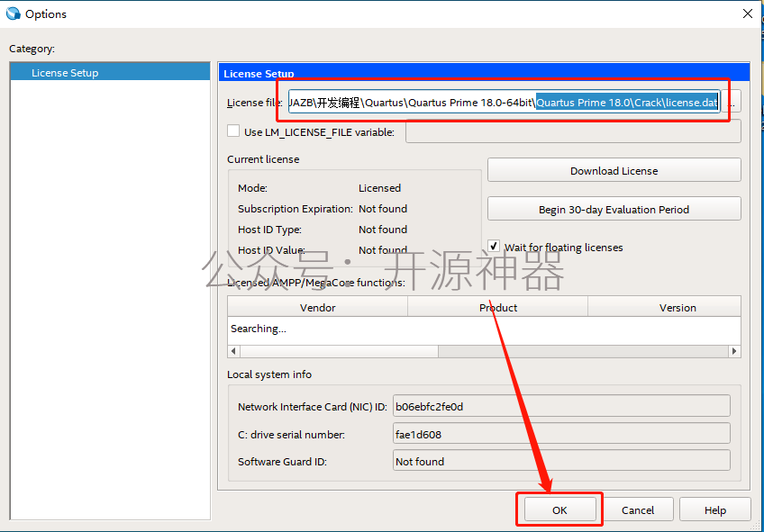Click the right arrow of horizontal scrollbar

point(734,351)
